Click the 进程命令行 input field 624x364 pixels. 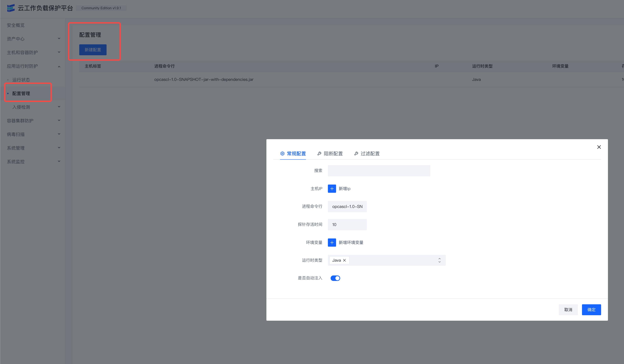click(347, 207)
